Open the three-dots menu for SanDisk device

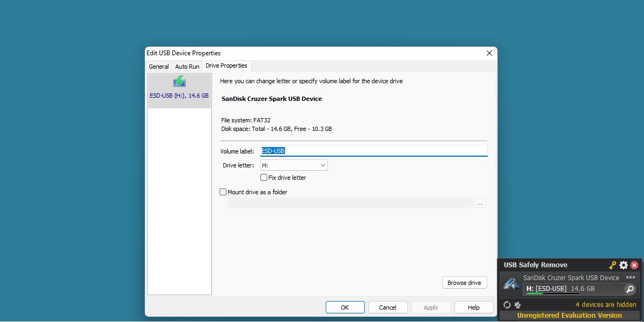tap(631, 277)
